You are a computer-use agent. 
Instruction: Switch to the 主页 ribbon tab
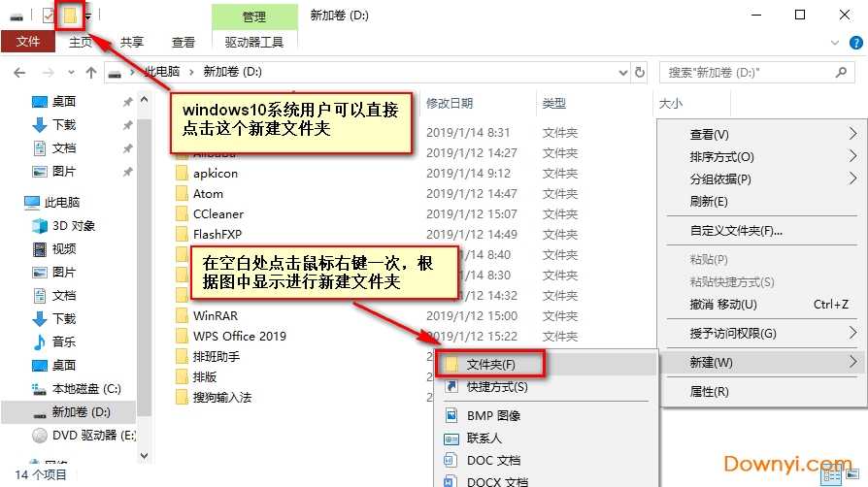pos(81,42)
